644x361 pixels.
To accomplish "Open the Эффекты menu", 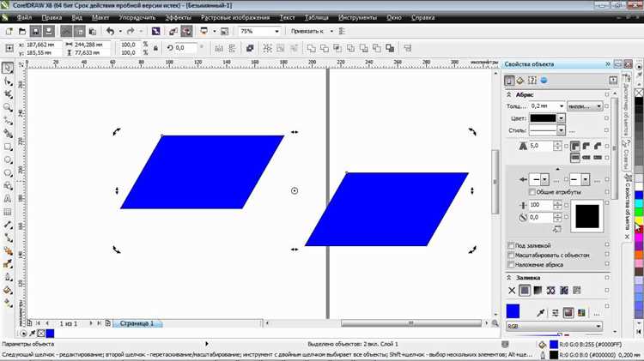I will (x=178, y=18).
